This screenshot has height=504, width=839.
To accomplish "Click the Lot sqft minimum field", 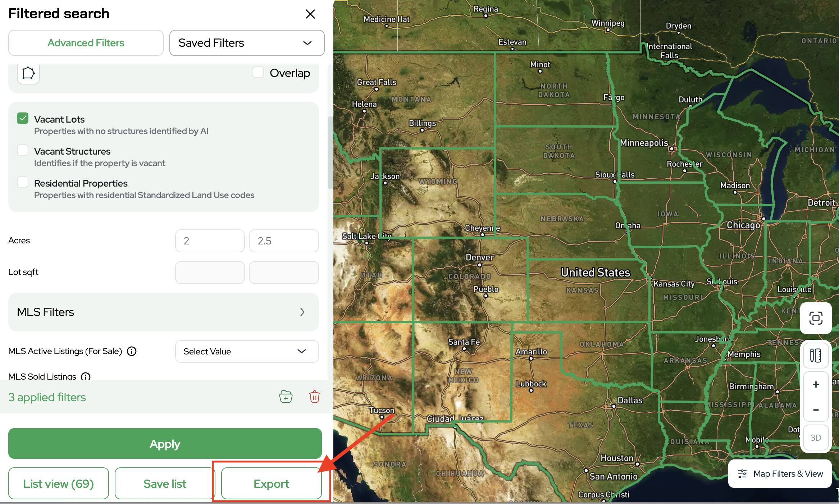I will click(x=210, y=272).
